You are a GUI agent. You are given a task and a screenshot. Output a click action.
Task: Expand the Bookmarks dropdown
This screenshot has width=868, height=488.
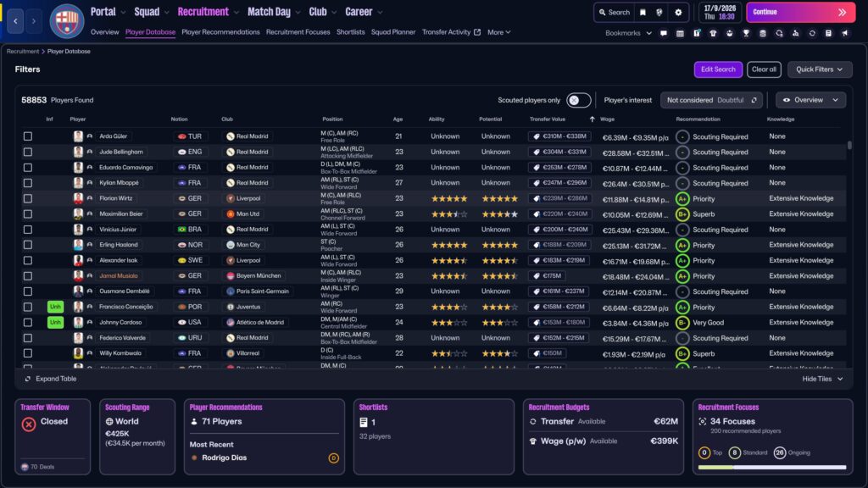[x=628, y=33]
